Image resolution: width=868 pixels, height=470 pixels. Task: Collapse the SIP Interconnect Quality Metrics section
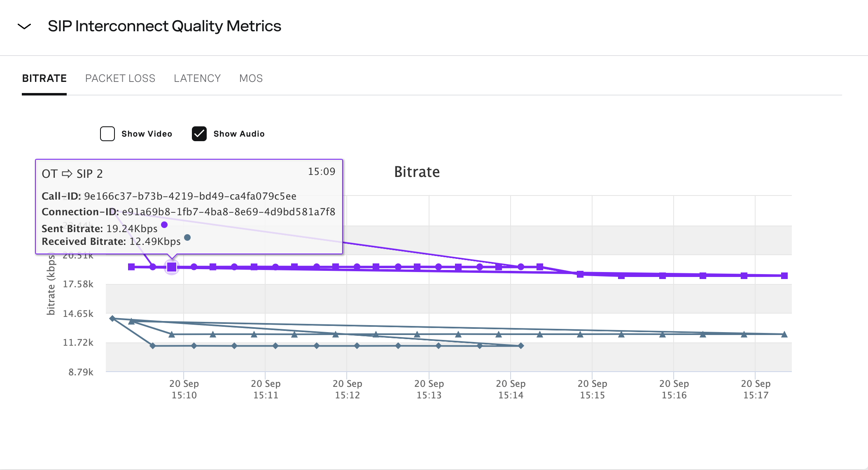pyautogui.click(x=24, y=26)
